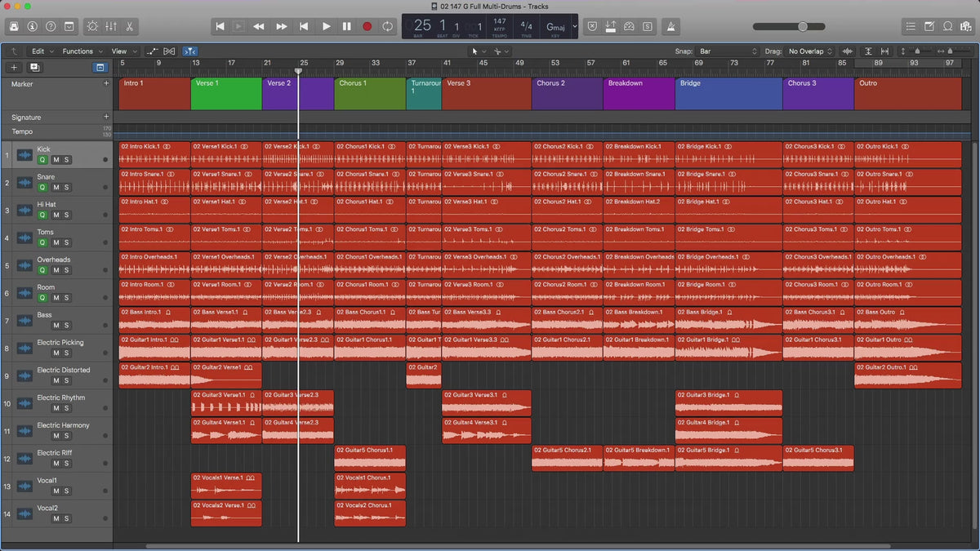Select the Bridge marker in timeline

[728, 93]
